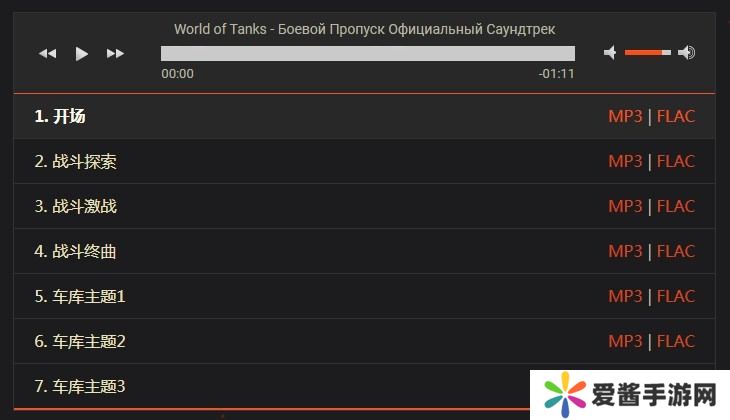Image resolution: width=730 pixels, height=420 pixels.
Task: Download FLAC of 车库主题2
Action: coord(676,341)
